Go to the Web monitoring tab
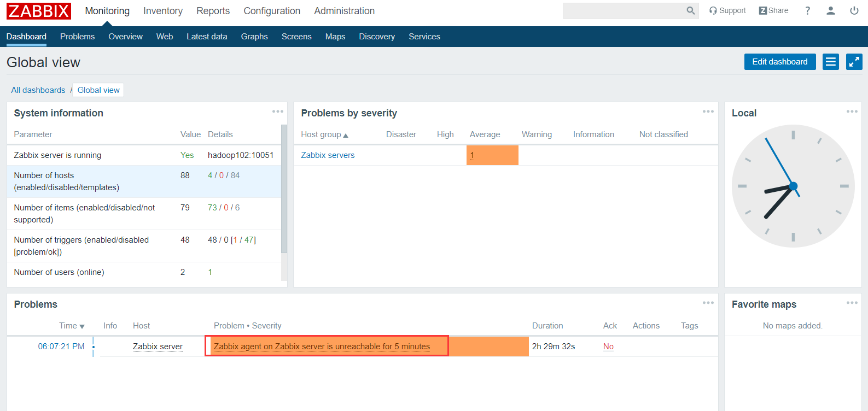The image size is (868, 411). 165,37
